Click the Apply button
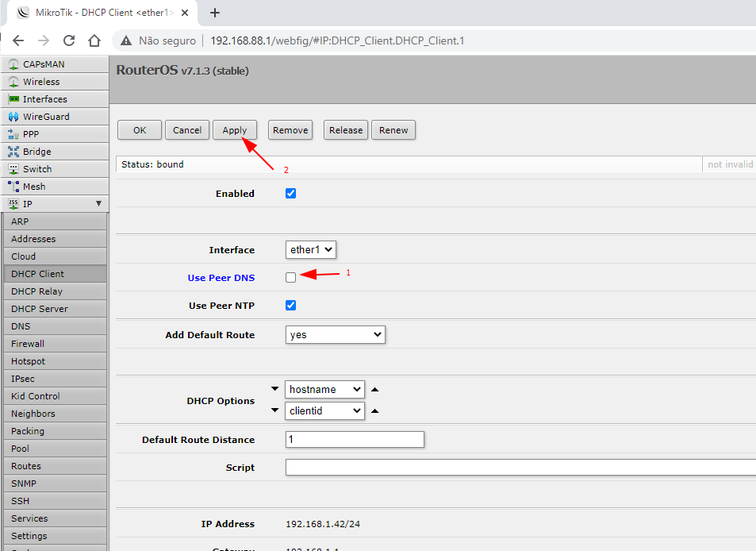Image resolution: width=756 pixels, height=551 pixels. click(234, 129)
